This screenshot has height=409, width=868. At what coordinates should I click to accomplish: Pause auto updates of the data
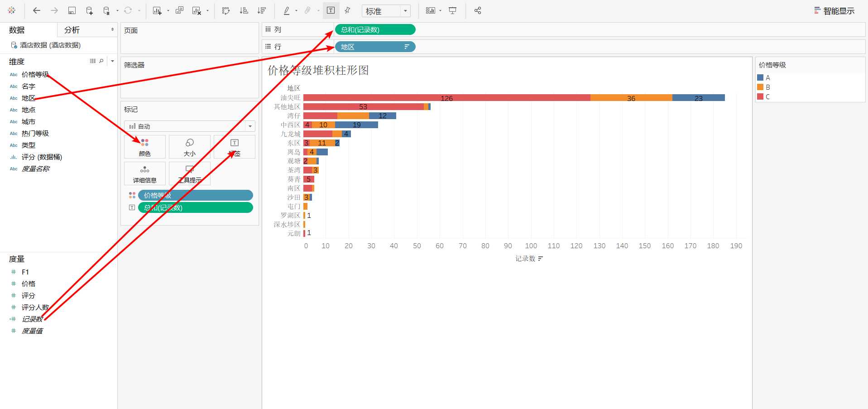(x=106, y=10)
